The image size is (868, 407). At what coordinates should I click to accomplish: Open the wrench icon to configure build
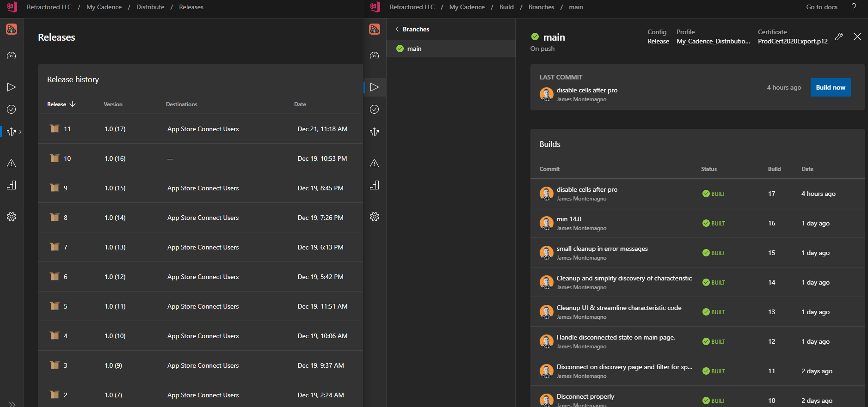pos(839,36)
